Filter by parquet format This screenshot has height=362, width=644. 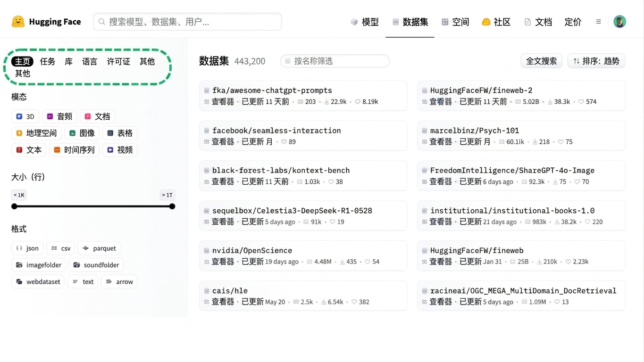[99, 248]
